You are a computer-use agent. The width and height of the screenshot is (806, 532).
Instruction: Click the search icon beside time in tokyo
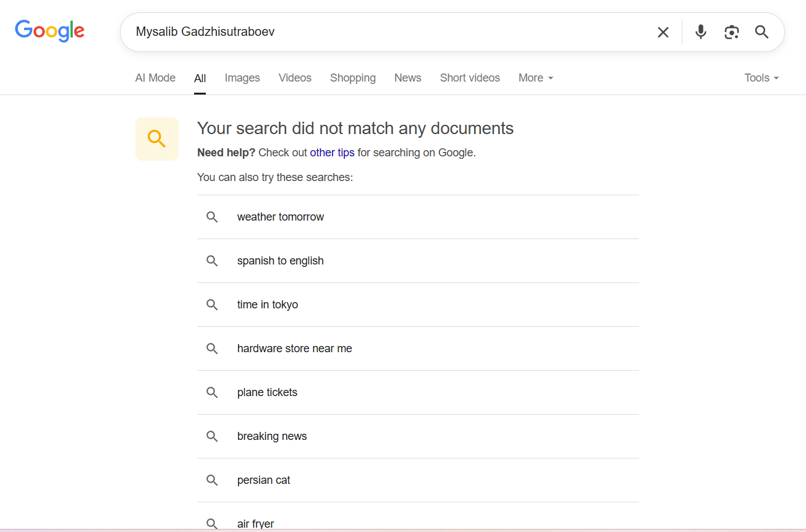[x=212, y=305]
